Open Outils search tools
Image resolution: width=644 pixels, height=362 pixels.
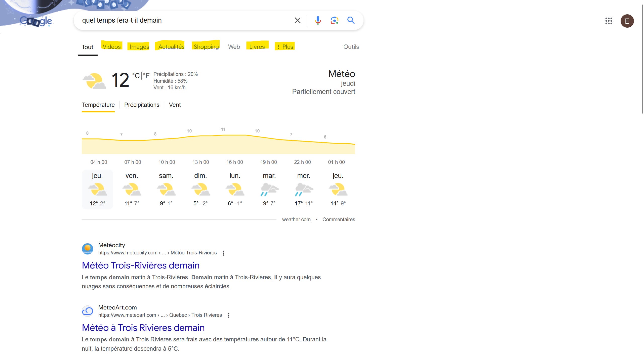[351, 47]
